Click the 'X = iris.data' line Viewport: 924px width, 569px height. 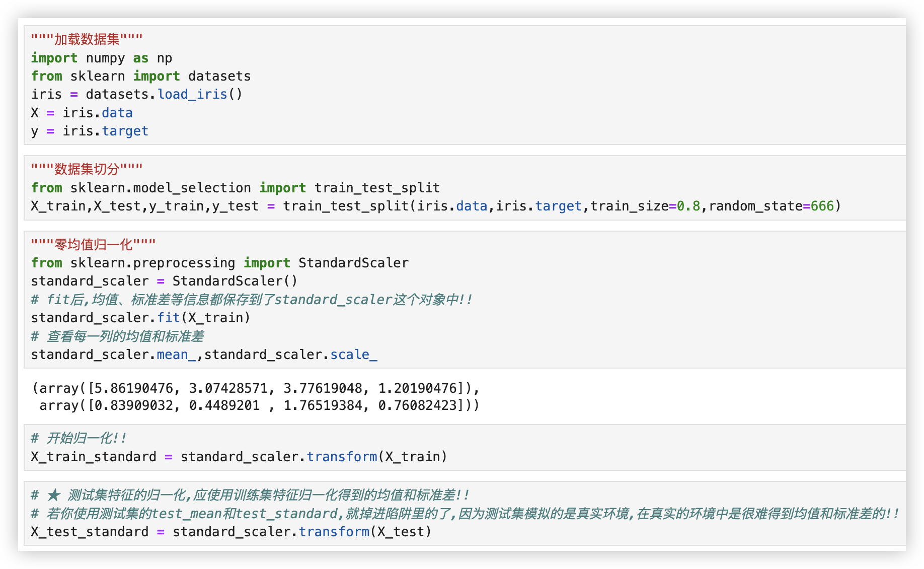coord(82,113)
